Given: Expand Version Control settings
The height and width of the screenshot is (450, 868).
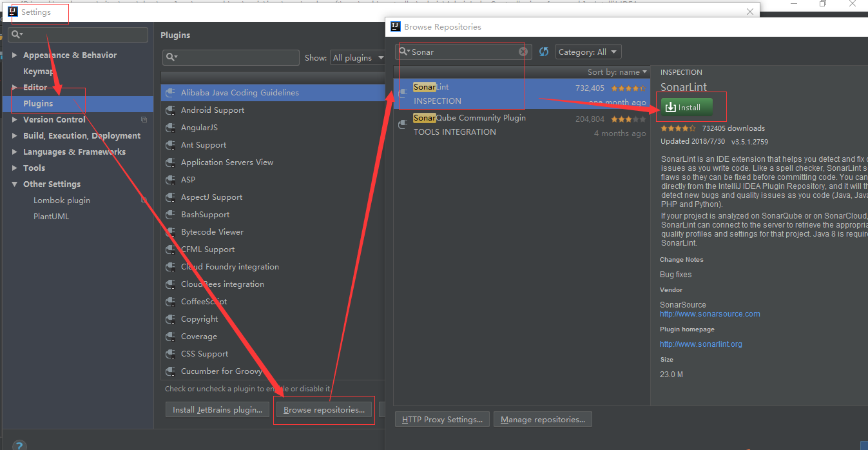Looking at the screenshot, I should [x=15, y=120].
